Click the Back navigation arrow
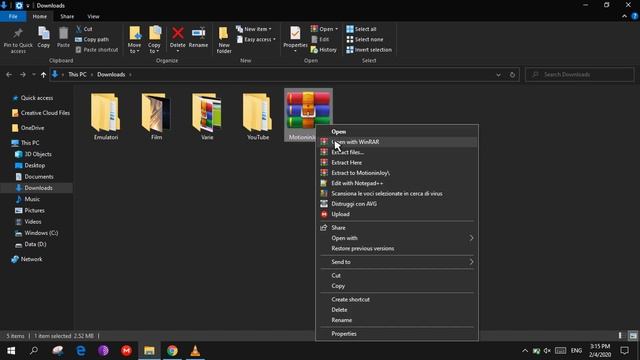 [9, 75]
